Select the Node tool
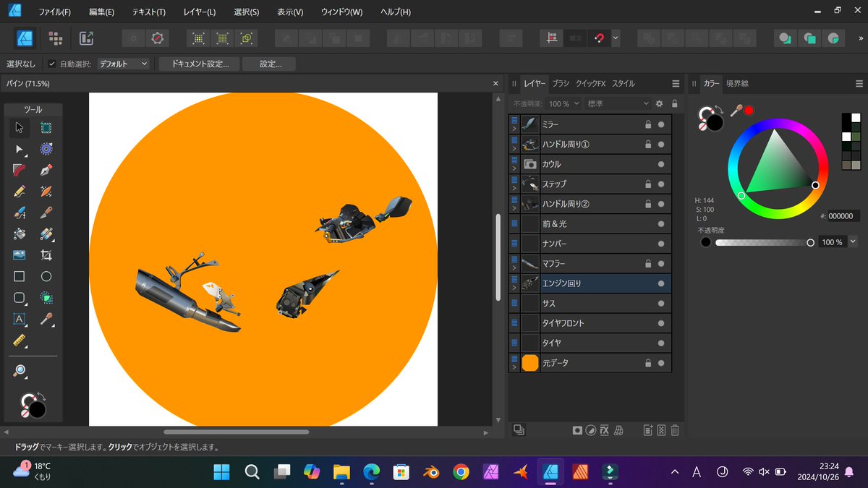Viewport: 868px width, 488px height. [20, 149]
